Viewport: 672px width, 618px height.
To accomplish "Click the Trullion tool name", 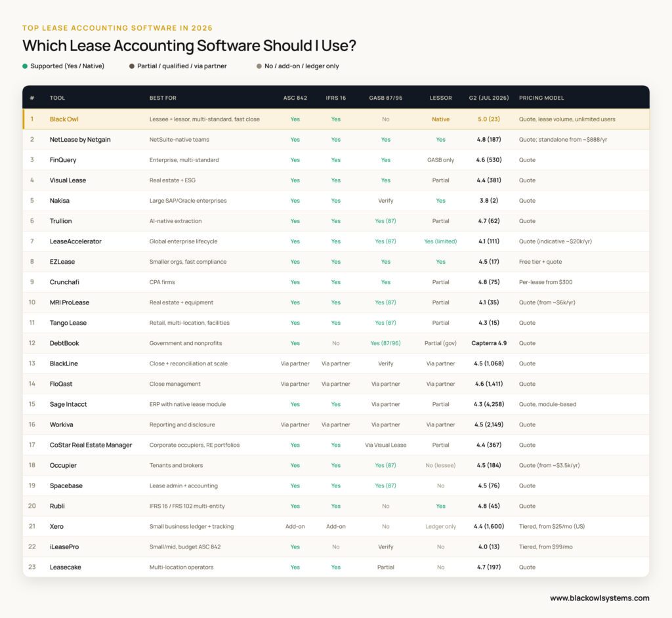I will point(61,221).
